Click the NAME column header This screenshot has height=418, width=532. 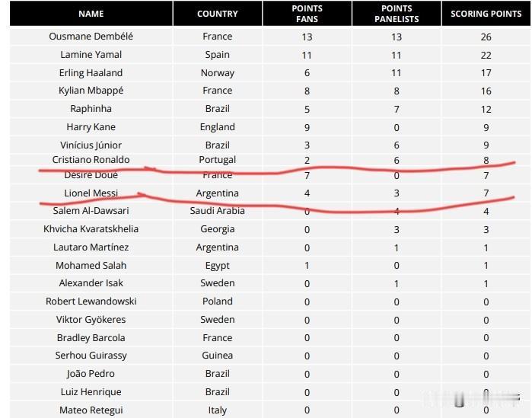tap(91, 14)
